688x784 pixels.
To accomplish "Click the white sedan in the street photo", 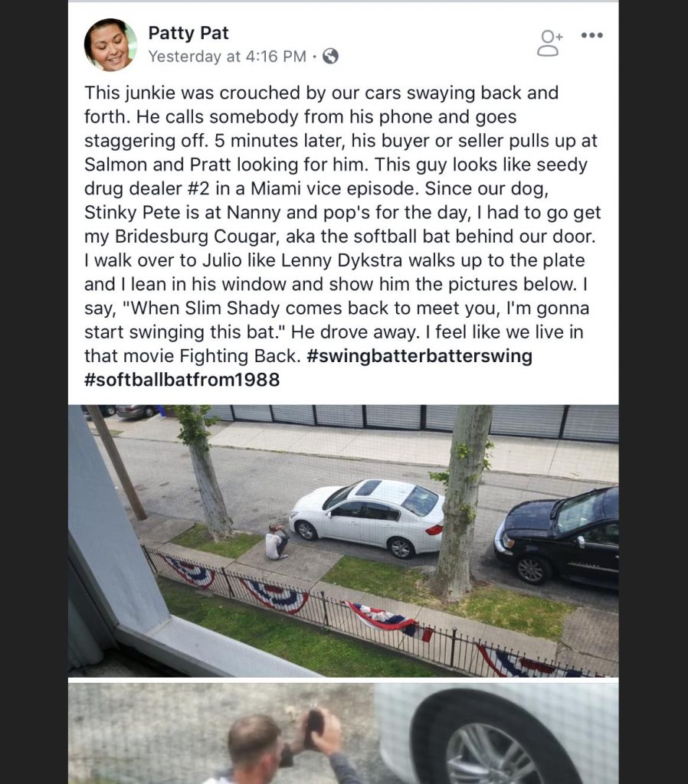I will [x=368, y=517].
